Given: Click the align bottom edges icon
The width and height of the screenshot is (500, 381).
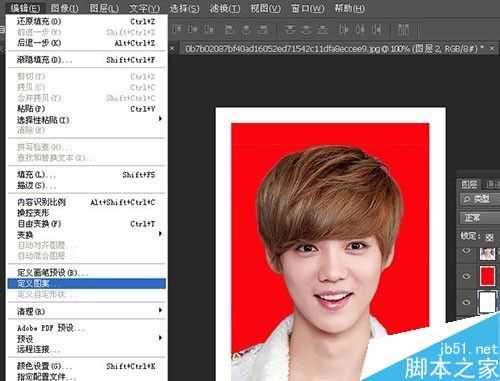Looking at the screenshot, I should point(209,30).
